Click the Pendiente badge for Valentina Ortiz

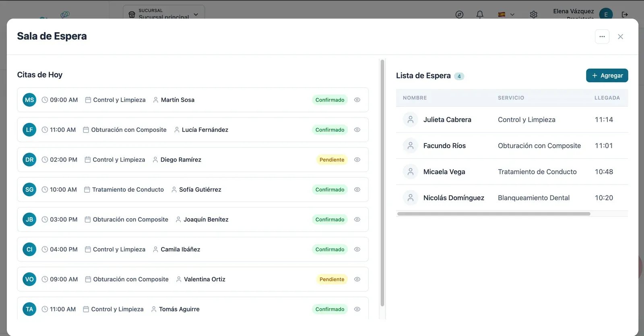coord(332,279)
